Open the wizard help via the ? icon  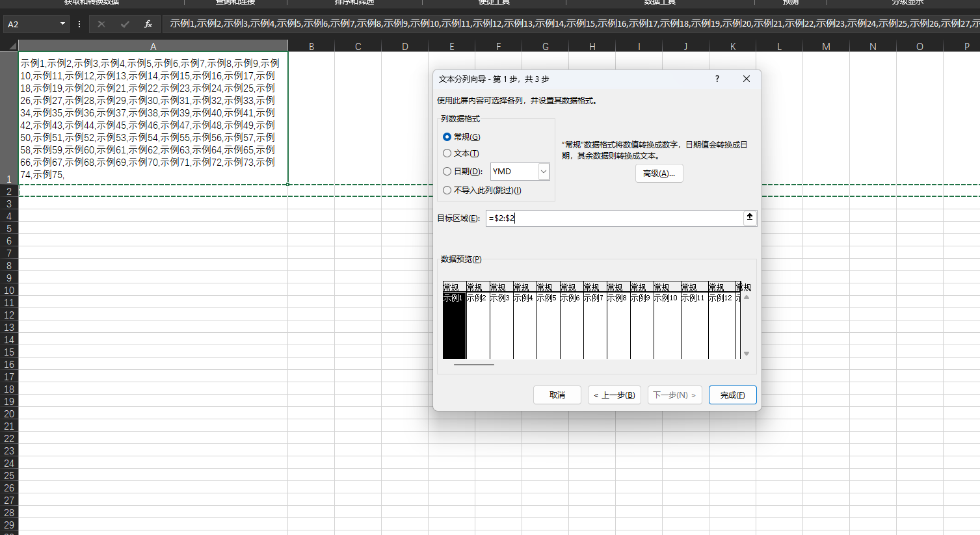coord(716,79)
